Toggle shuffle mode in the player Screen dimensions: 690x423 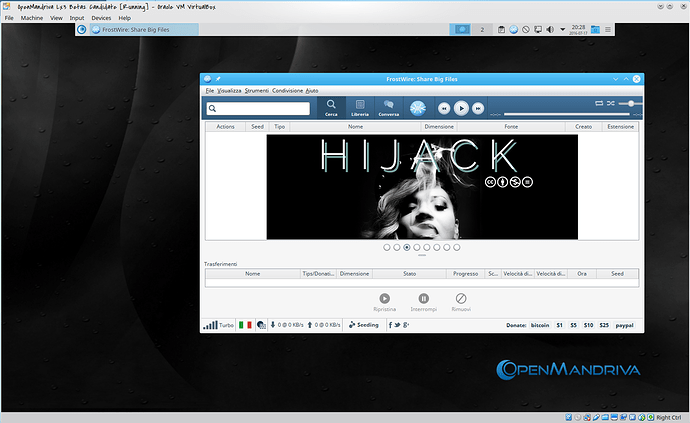point(610,103)
